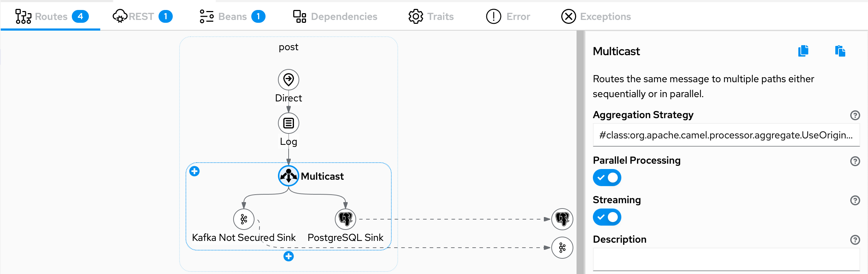Click the Direct node icon
868x274 pixels.
click(x=288, y=79)
